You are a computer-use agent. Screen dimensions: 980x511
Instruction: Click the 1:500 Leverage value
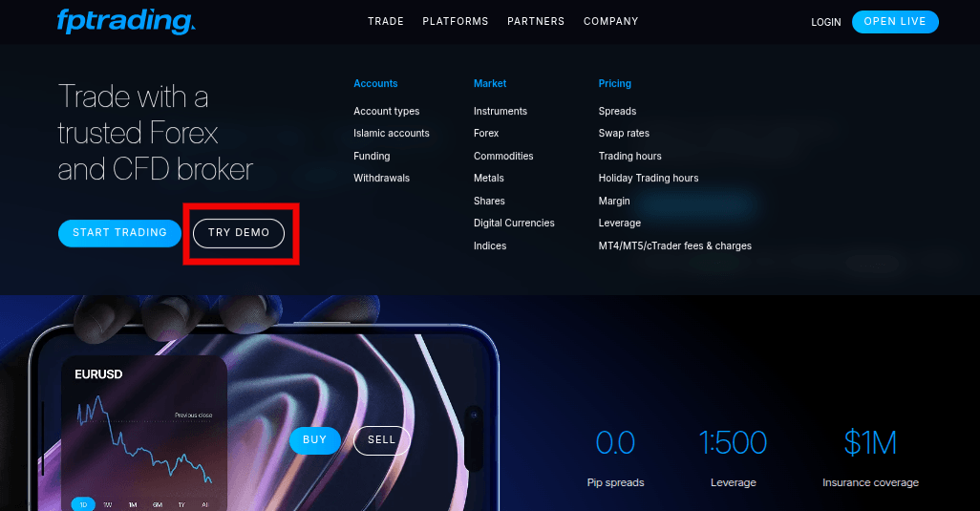coord(733,443)
